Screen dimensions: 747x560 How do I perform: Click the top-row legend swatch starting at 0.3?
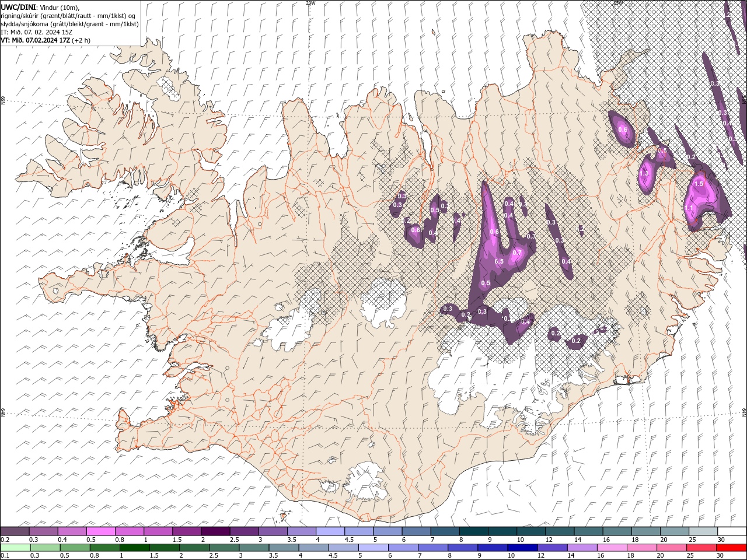pos(43,531)
